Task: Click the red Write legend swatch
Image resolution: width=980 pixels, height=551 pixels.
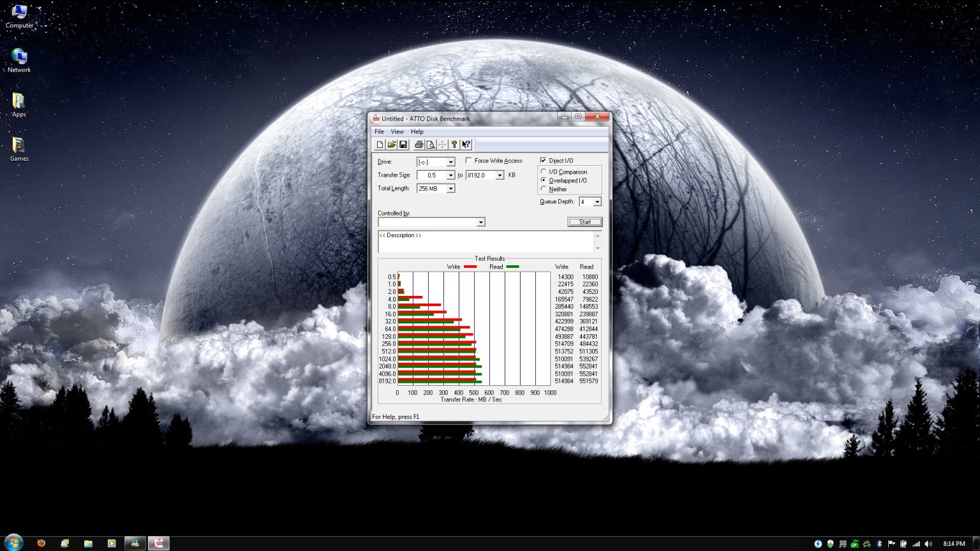Action: point(470,267)
